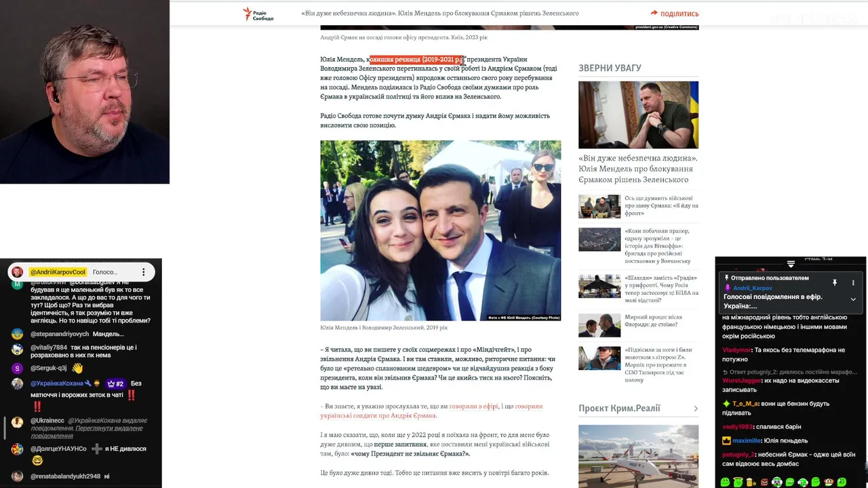Click the @stepanandriyovych username in YouTube chat
The height and width of the screenshot is (488, 868).
coord(60,334)
